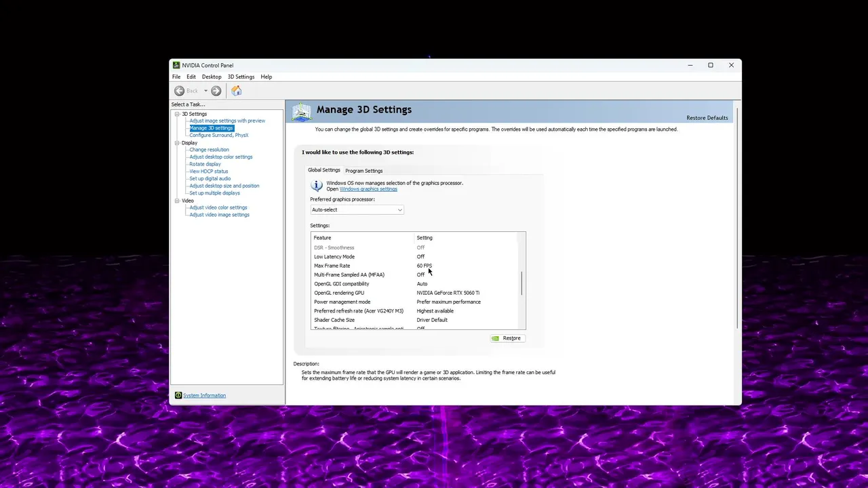The image size is (868, 488).
Task: Click the Forward arrow toolbar icon
Action: point(216,91)
